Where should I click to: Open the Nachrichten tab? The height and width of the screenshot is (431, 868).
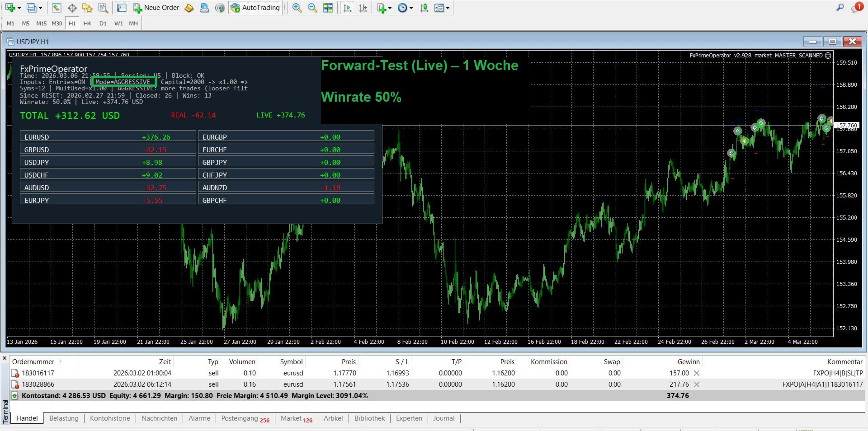click(159, 418)
